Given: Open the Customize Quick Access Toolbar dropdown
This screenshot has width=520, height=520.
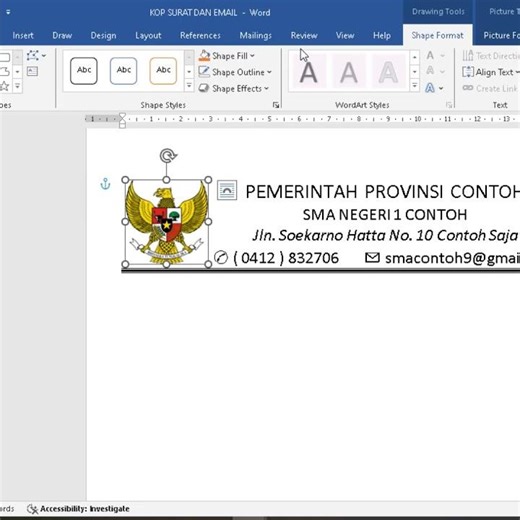Looking at the screenshot, I should tap(8, 12).
